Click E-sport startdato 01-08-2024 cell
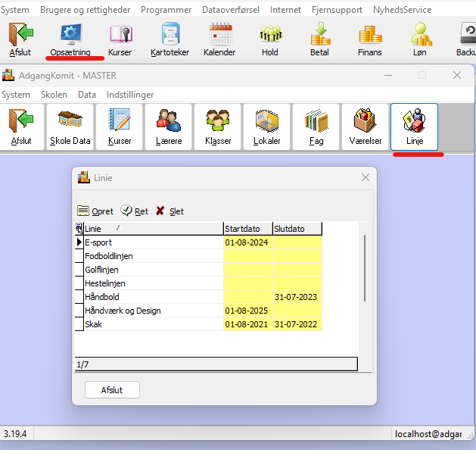Viewport: 476px width, 450px height. (248, 242)
